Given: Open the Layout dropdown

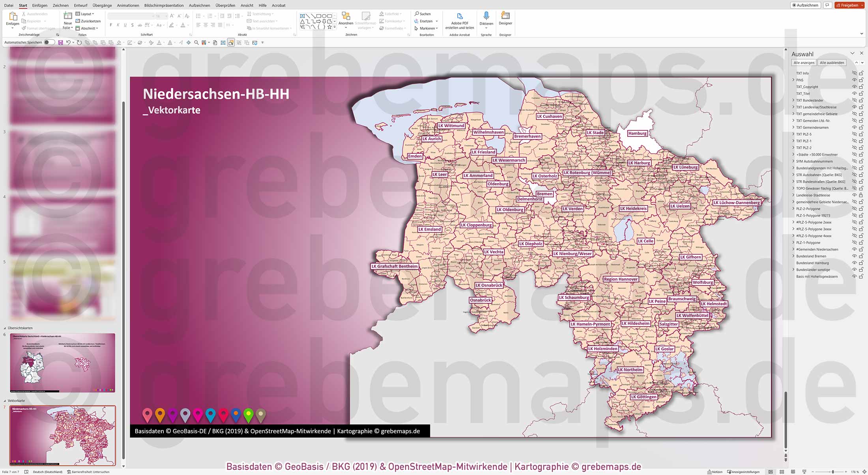Looking at the screenshot, I should click(x=86, y=14).
